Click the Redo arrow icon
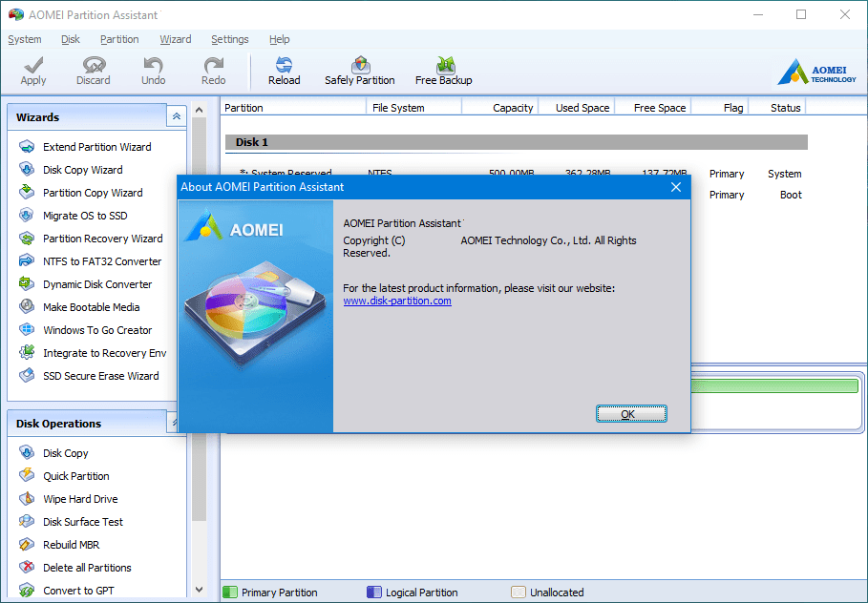Viewport: 868px width, 603px height. pos(214,65)
